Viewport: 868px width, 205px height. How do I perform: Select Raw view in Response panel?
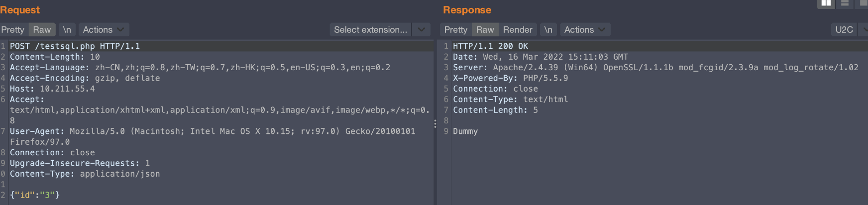click(x=485, y=30)
